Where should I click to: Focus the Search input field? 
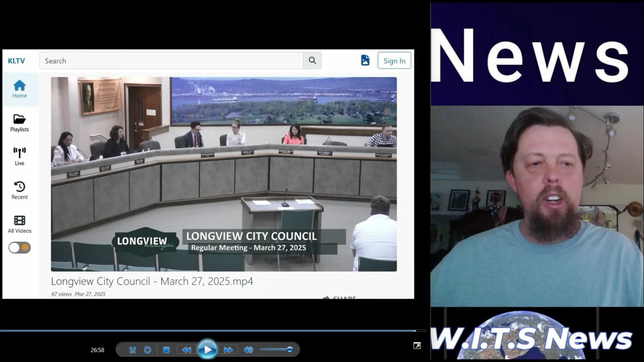click(171, 61)
